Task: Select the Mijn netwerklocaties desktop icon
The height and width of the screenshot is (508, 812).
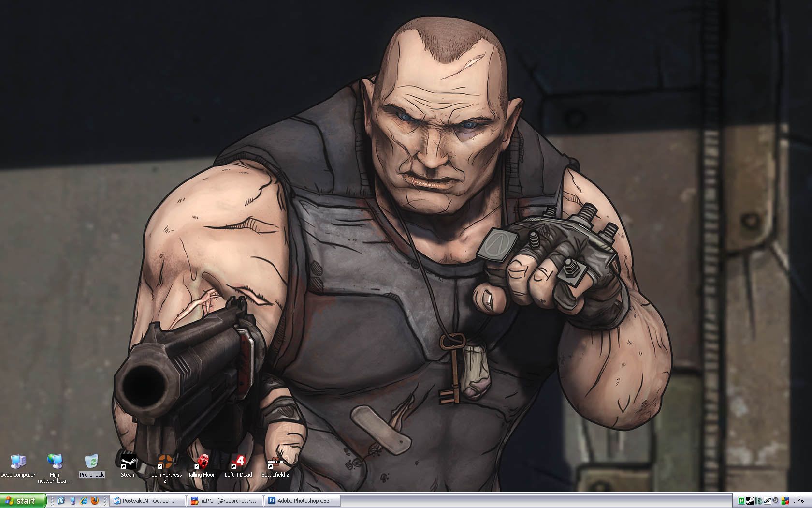Action: pos(55,462)
